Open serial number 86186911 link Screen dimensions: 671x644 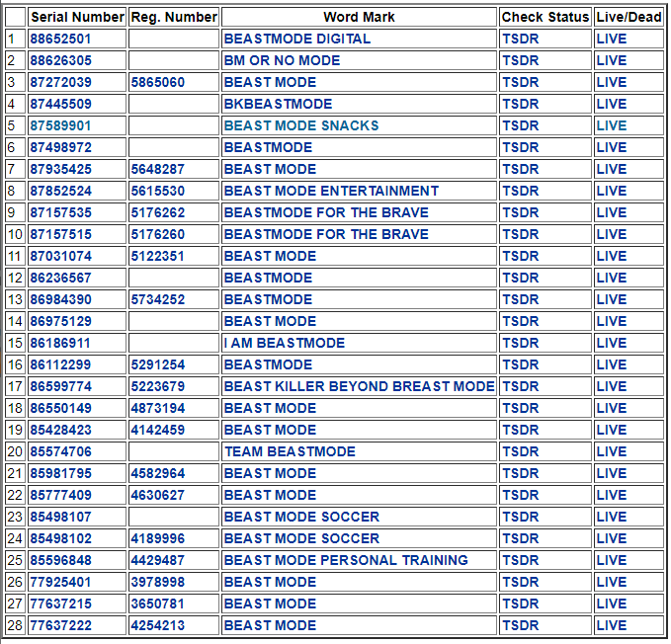click(x=60, y=343)
